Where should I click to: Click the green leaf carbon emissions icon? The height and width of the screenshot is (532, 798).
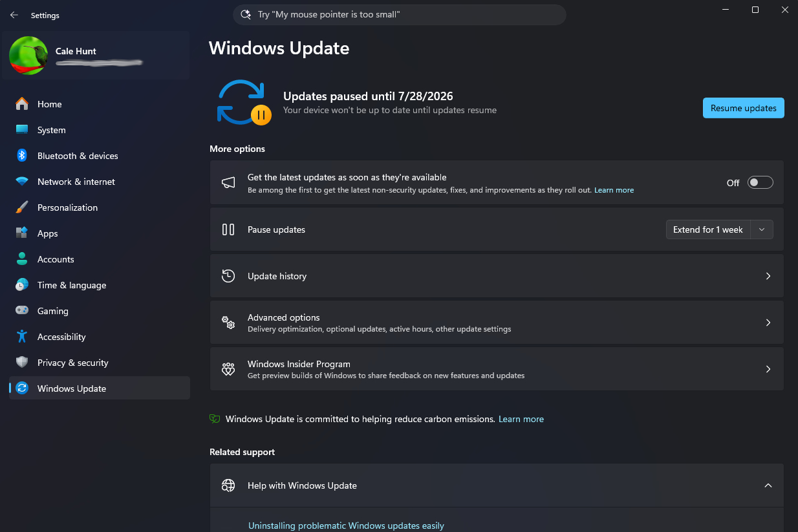[x=215, y=419]
